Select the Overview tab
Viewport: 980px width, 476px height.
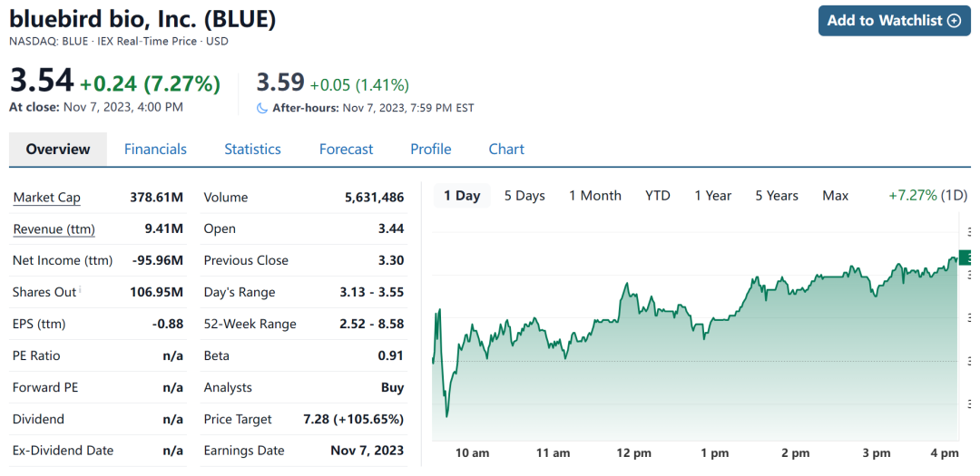pos(58,150)
